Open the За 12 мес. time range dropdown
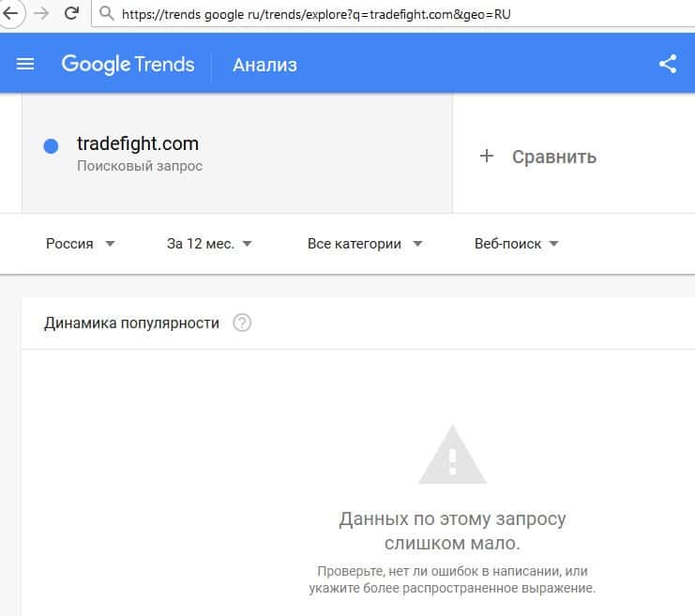 click(209, 244)
